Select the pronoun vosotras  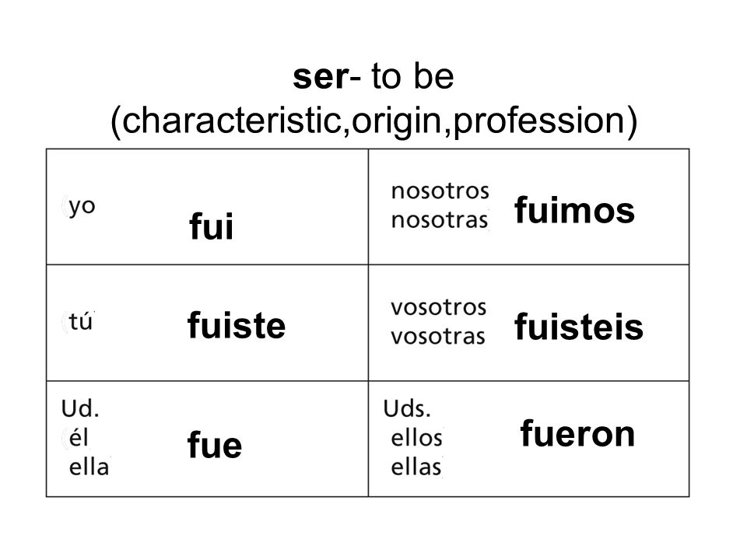pyautogui.click(x=438, y=337)
